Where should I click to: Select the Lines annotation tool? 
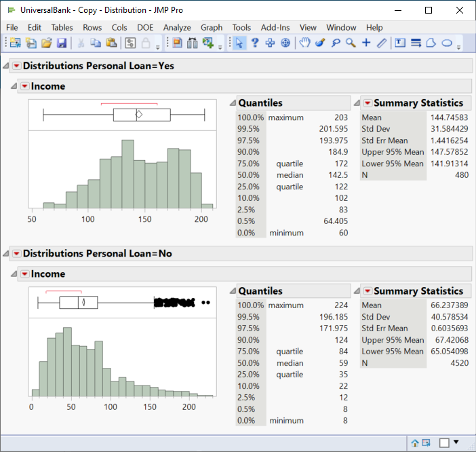point(416,43)
